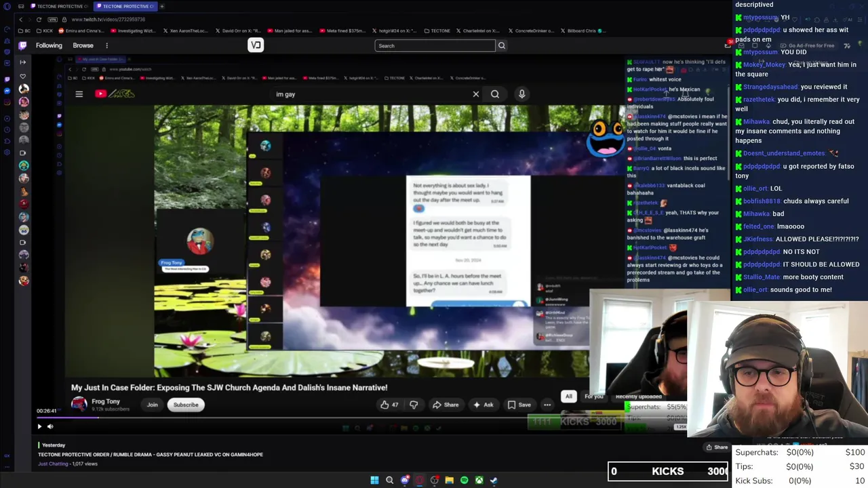This screenshot has width=868, height=488.
Task: Open Windows taskbar search
Action: click(x=389, y=480)
